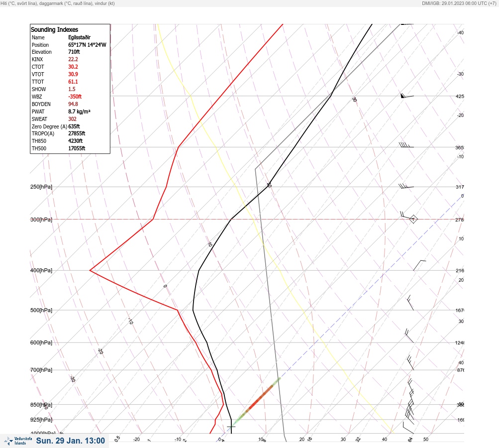Click the SHOW value 1.5
This screenshot has width=499, height=448.
(x=72, y=89)
